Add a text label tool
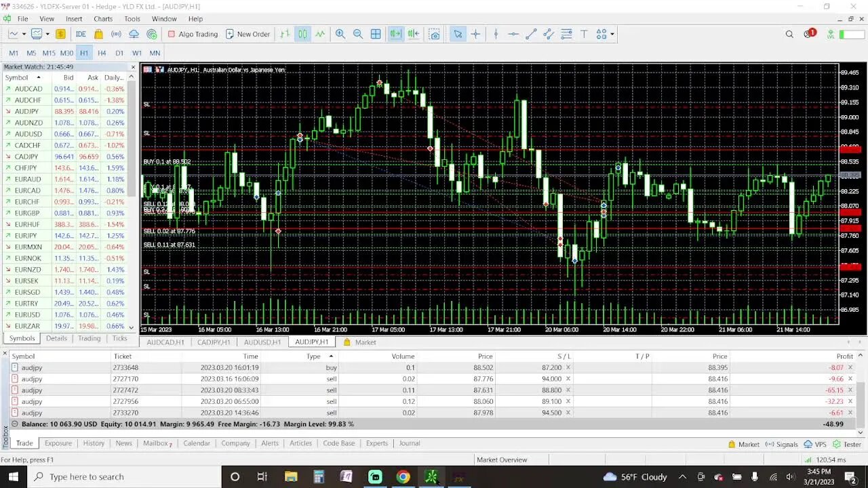868x488 pixels. click(584, 34)
